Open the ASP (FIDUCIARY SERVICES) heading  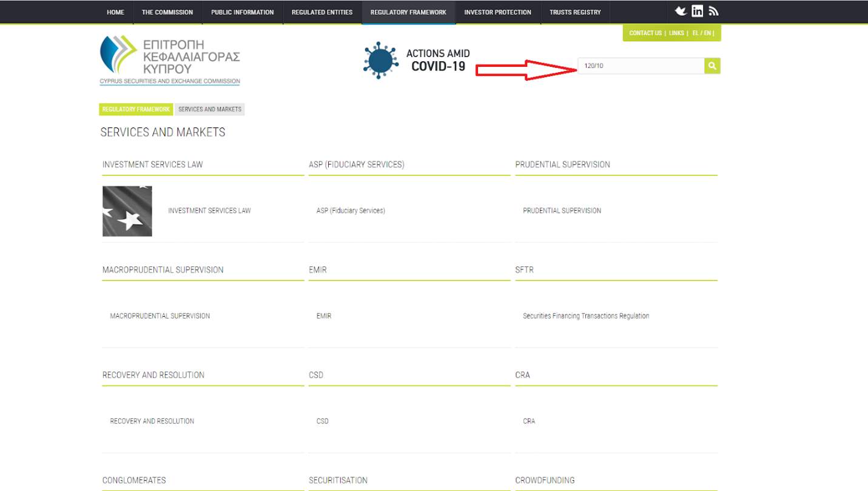coord(356,164)
